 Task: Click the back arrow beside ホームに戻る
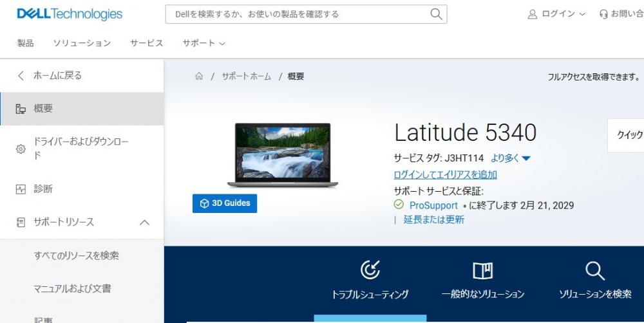(21, 75)
